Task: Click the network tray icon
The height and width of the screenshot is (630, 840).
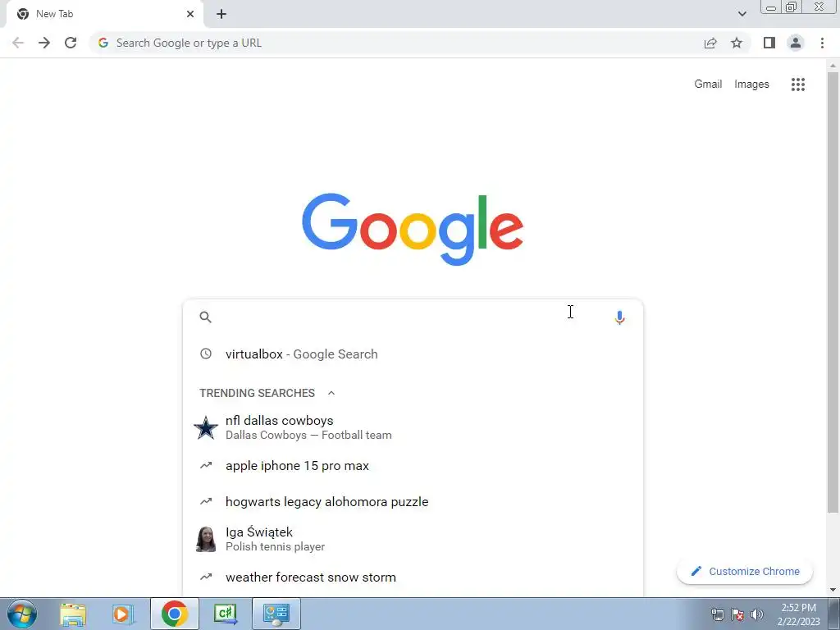Action: pyautogui.click(x=717, y=614)
